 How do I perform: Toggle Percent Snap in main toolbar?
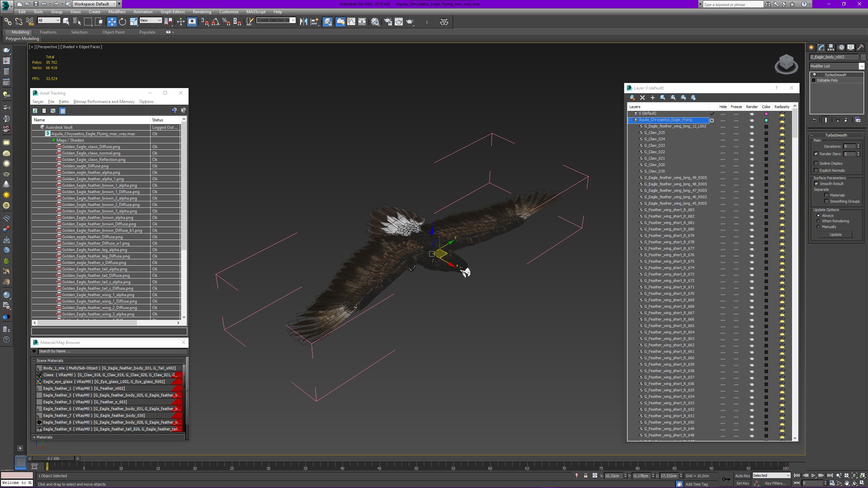point(226,22)
